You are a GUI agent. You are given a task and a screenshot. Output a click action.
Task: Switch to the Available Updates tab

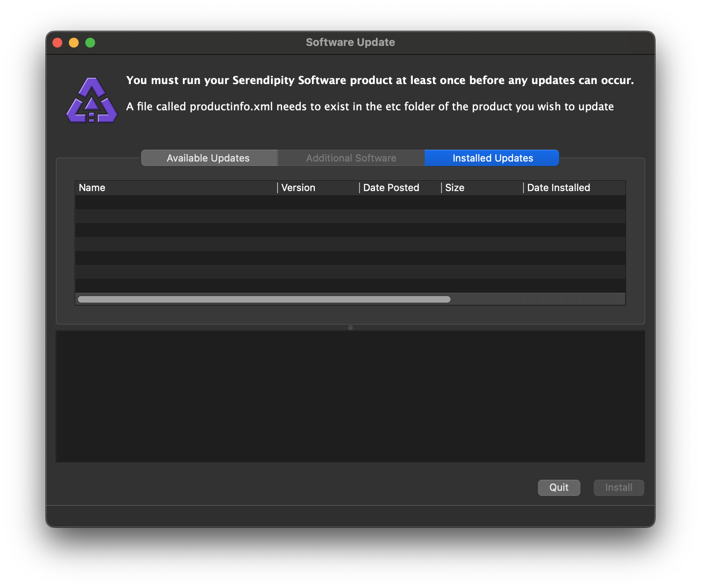tap(209, 158)
